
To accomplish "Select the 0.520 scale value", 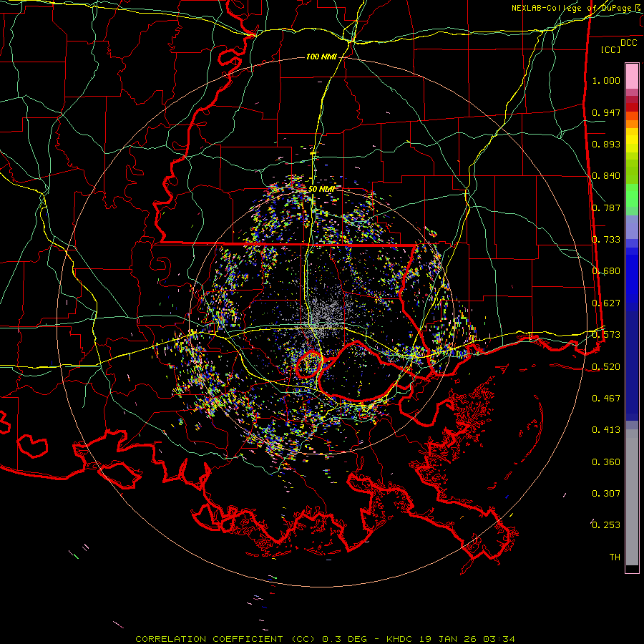I will click(606, 367).
